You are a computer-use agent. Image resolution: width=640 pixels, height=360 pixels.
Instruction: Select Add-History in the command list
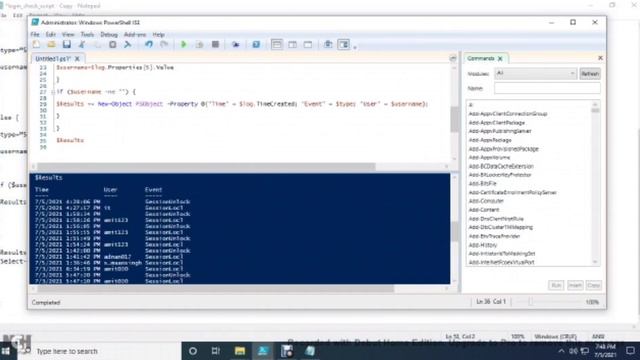(482, 245)
